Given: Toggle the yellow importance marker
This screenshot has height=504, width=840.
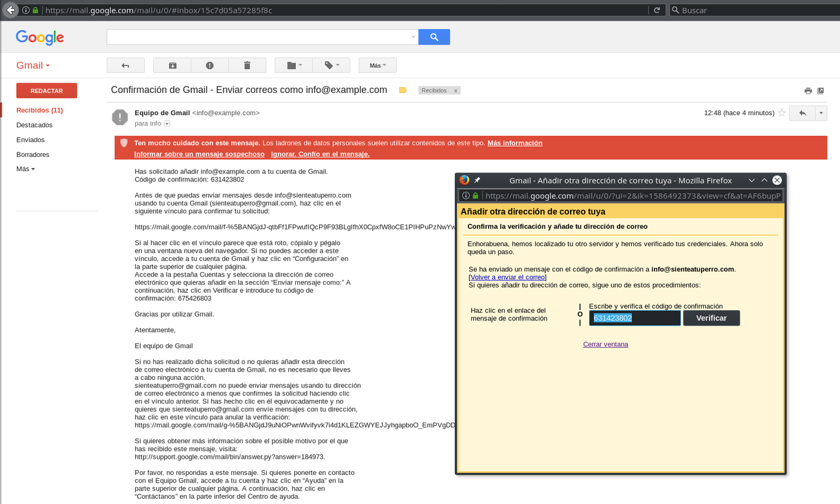Looking at the screenshot, I should point(403,90).
